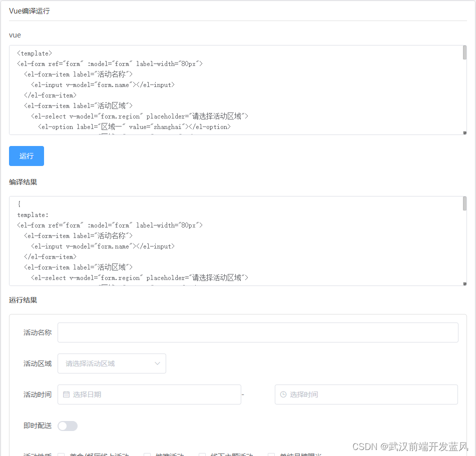Click the chevron arrow in the 活动区域 select
Image resolution: width=476 pixels, height=456 pixels.
157,363
